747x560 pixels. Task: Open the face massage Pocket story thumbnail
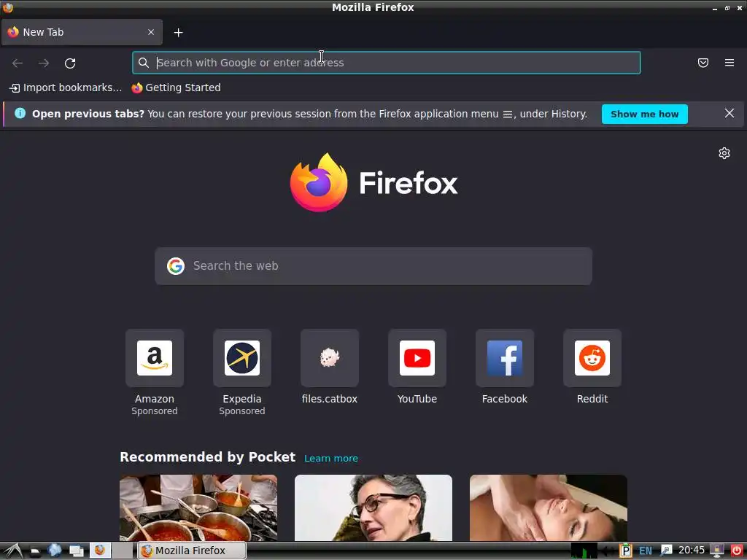tap(549, 507)
